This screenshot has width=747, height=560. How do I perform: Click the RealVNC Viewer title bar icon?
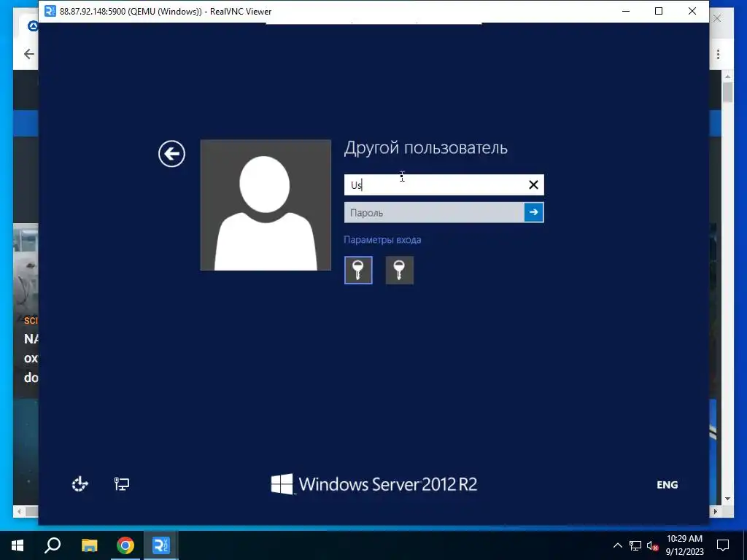(x=50, y=11)
